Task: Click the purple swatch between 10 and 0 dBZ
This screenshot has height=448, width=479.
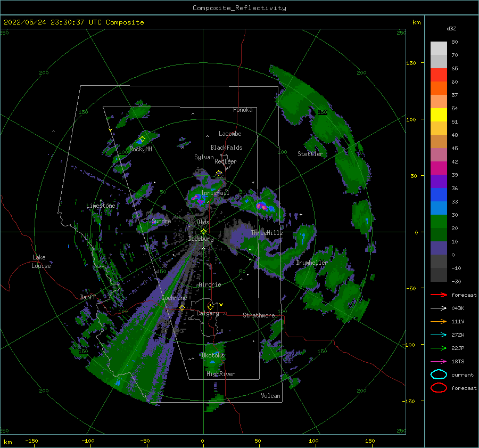Action: (x=439, y=248)
